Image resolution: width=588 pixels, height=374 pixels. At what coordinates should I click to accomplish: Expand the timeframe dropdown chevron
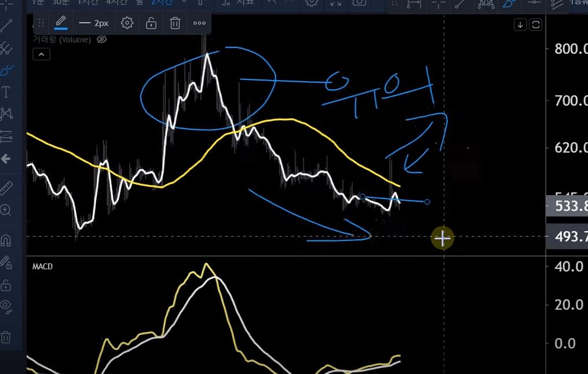184,2
